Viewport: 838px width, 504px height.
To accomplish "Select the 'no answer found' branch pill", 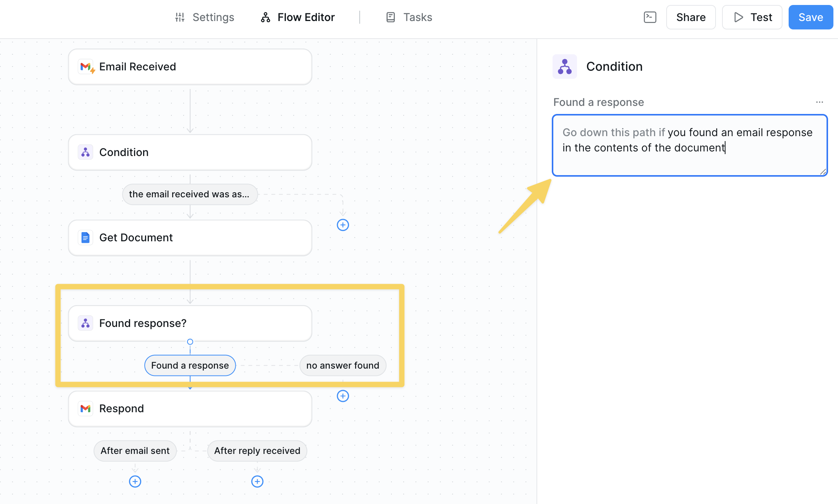I will point(342,365).
